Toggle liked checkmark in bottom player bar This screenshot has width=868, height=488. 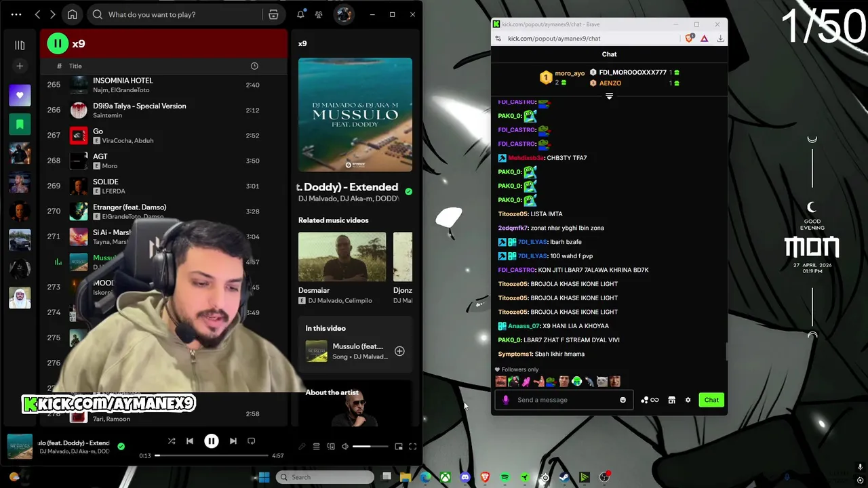[x=121, y=446]
